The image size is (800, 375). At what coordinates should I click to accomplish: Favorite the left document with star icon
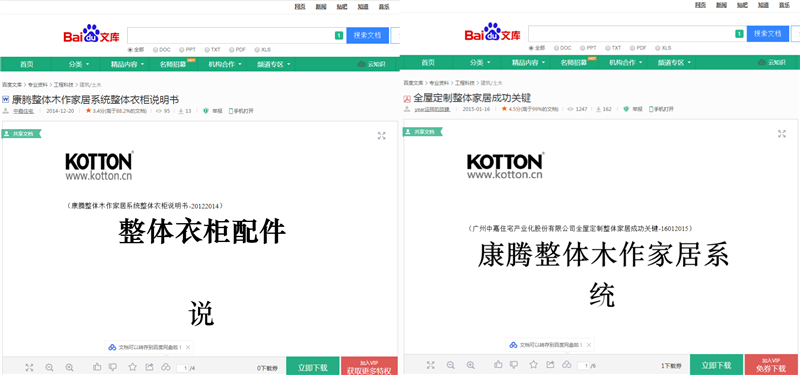[133, 366]
